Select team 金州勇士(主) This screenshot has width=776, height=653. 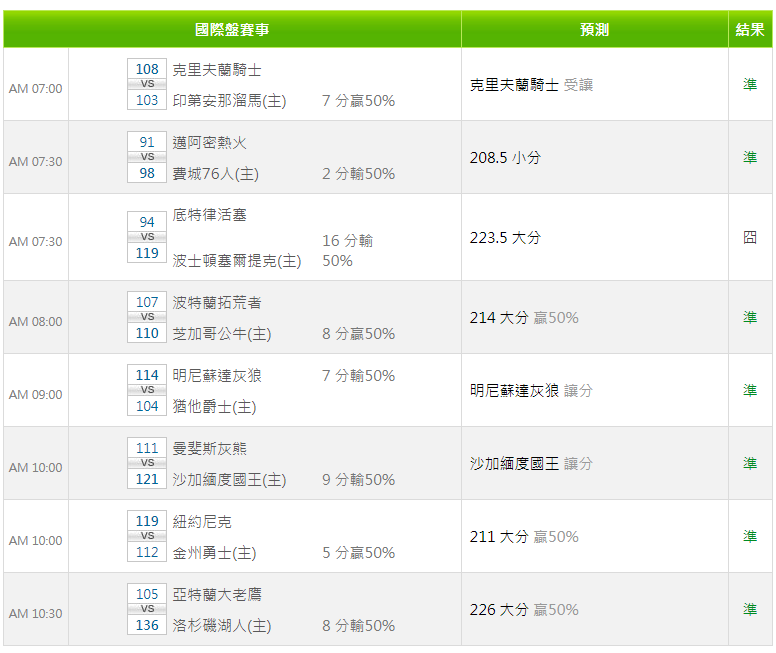214,553
